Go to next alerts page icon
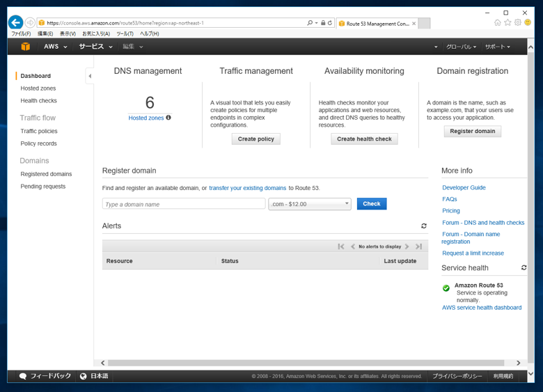This screenshot has height=392, width=543. click(407, 246)
